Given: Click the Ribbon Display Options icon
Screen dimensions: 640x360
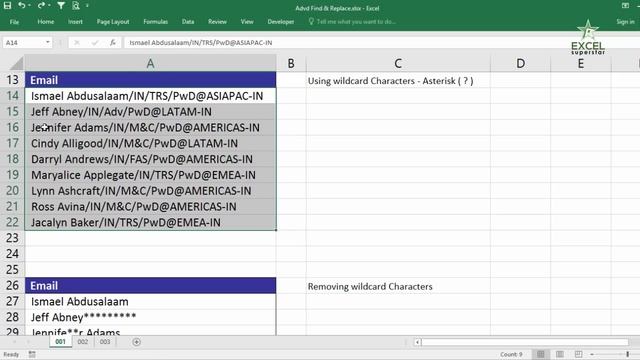Looking at the screenshot, I should [x=625, y=6].
